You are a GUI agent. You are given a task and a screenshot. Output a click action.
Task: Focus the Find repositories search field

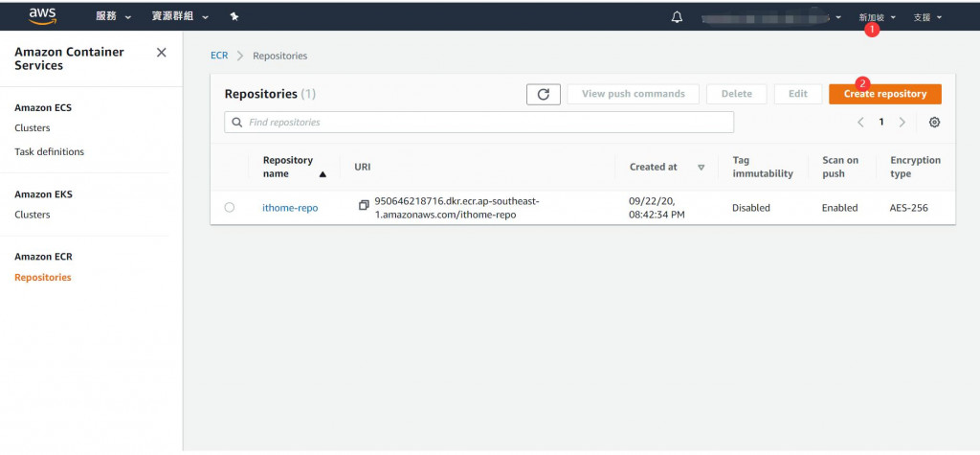click(479, 122)
